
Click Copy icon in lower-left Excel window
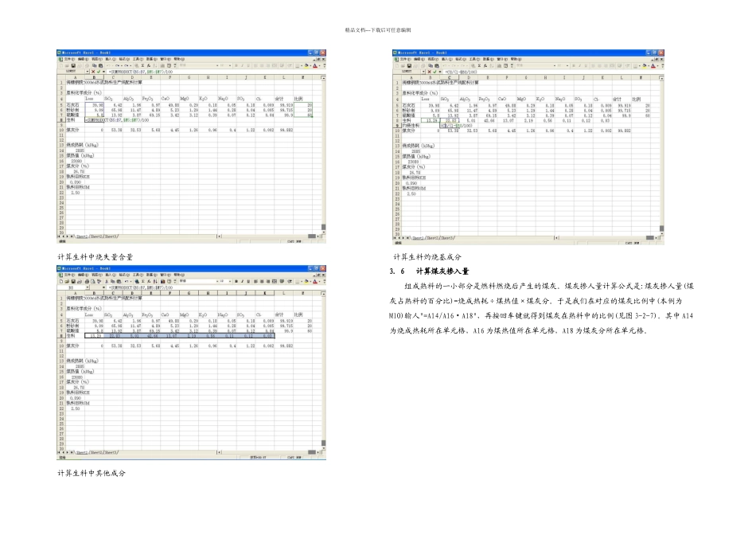(x=112, y=281)
